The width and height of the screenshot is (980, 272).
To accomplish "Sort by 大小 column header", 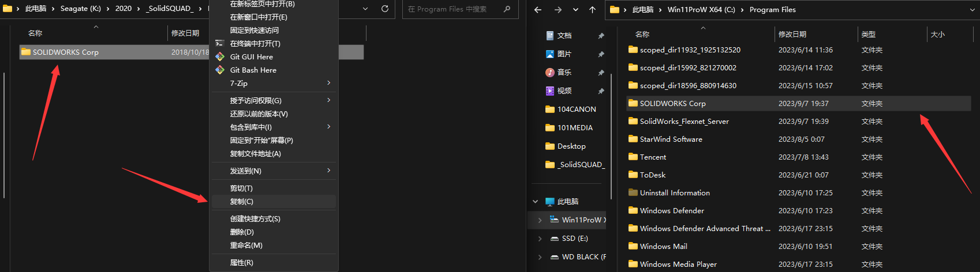I will coord(938,34).
